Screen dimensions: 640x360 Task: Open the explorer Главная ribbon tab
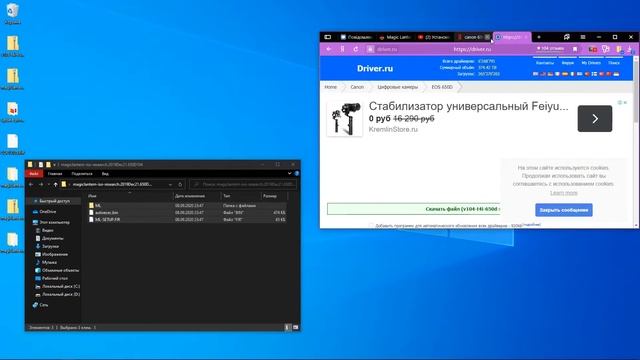pos(55,174)
